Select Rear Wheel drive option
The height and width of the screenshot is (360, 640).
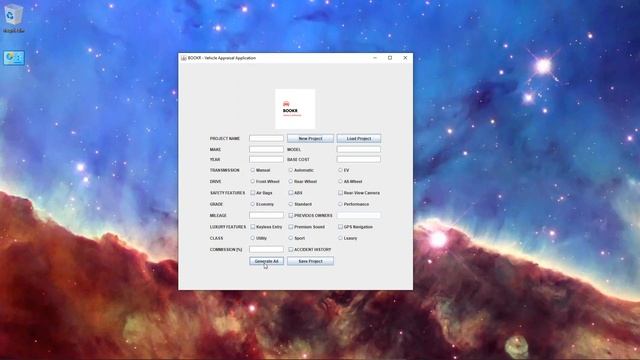click(x=291, y=181)
